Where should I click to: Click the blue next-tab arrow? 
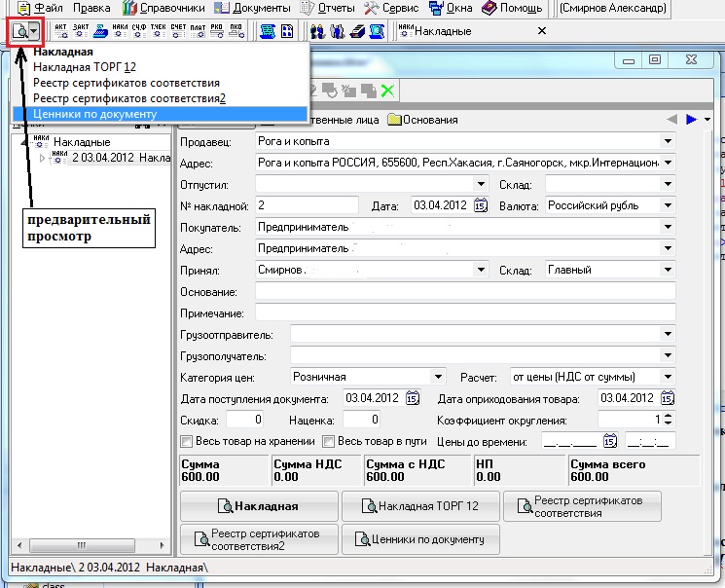692,120
